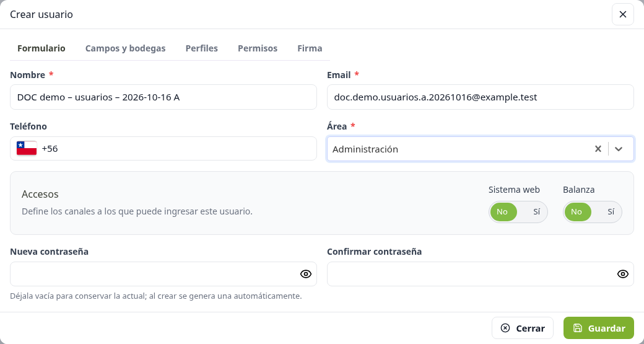
Task: Click the Nueva contraseña field
Action: [x=163, y=274]
